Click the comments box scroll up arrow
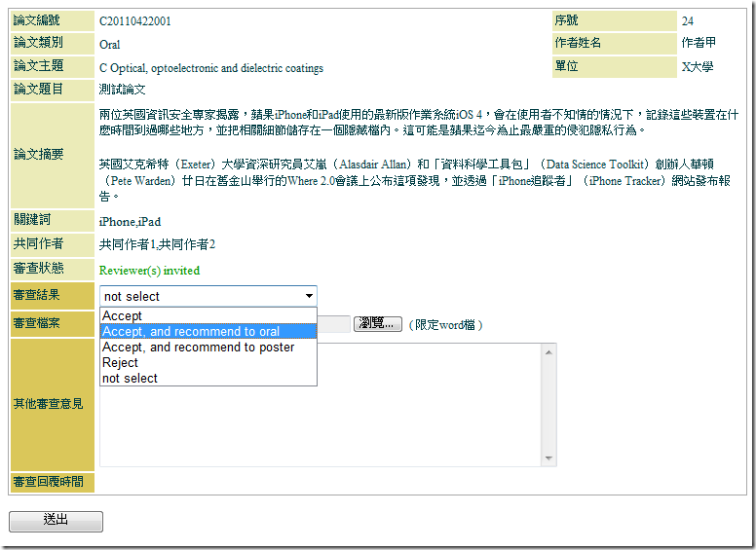 click(549, 349)
